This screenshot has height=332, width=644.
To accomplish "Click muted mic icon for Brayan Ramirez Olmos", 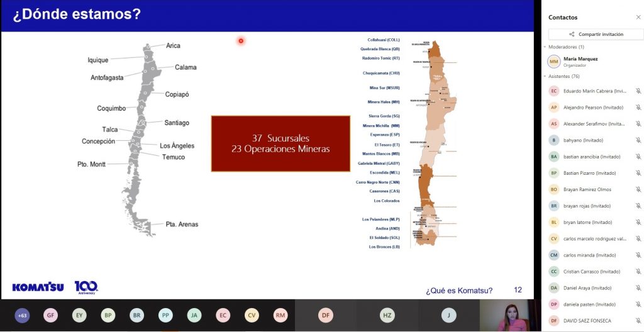I will (x=638, y=189).
